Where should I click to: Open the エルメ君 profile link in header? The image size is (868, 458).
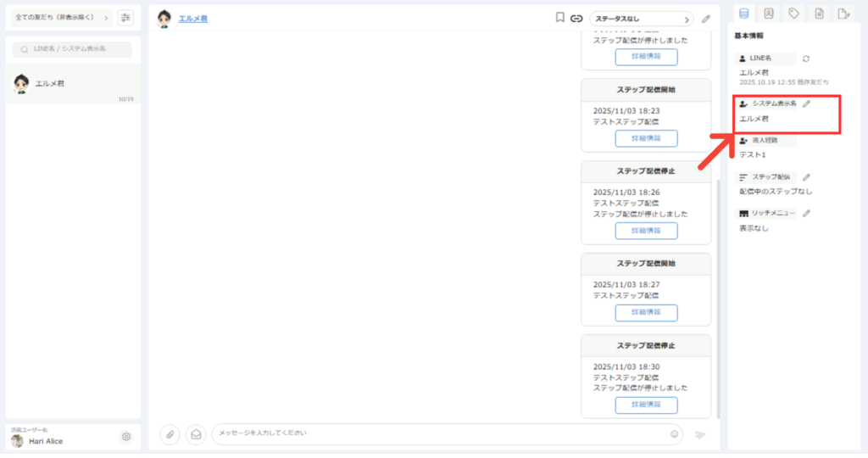pos(192,18)
